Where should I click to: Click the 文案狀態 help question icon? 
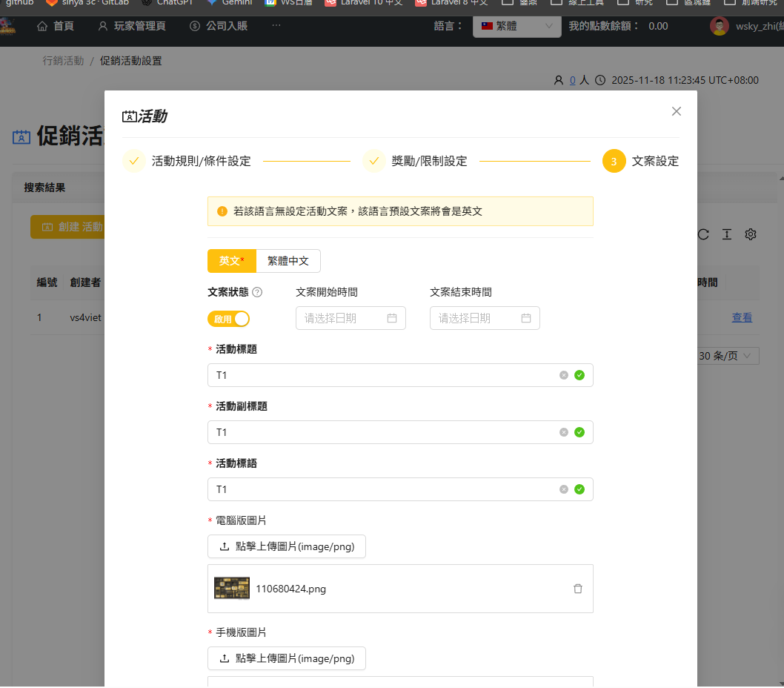click(x=257, y=292)
